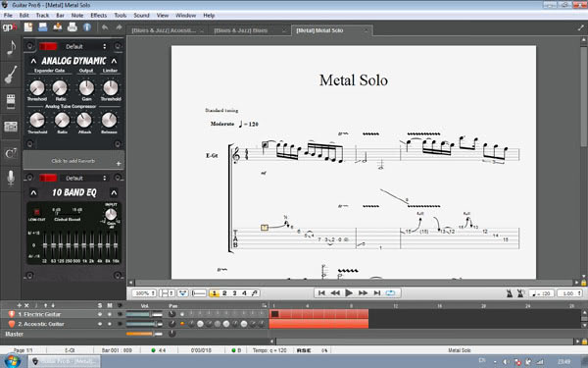588x368 pixels.
Task: Jump to the first bar
Action: 321,292
